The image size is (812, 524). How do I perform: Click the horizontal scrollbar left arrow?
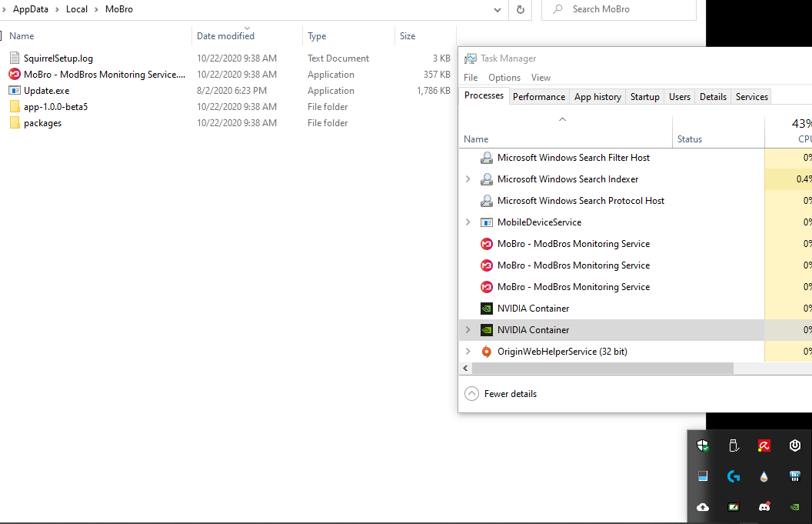[x=465, y=368]
